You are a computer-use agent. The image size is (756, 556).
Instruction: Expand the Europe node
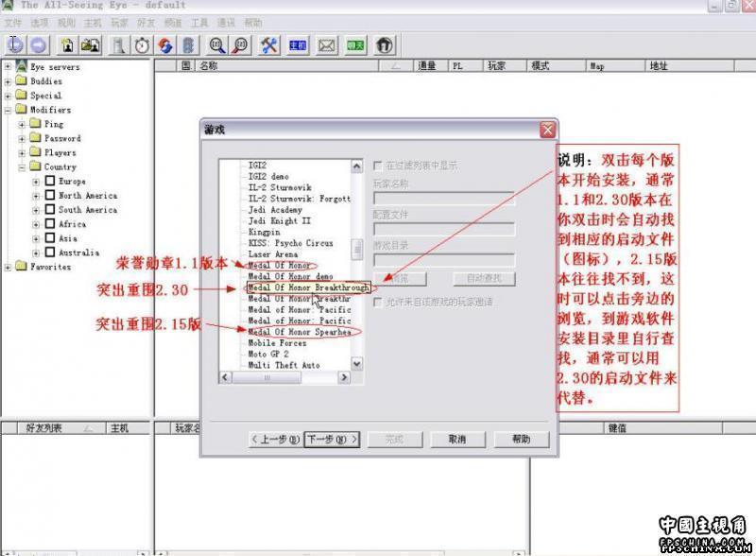(x=36, y=182)
